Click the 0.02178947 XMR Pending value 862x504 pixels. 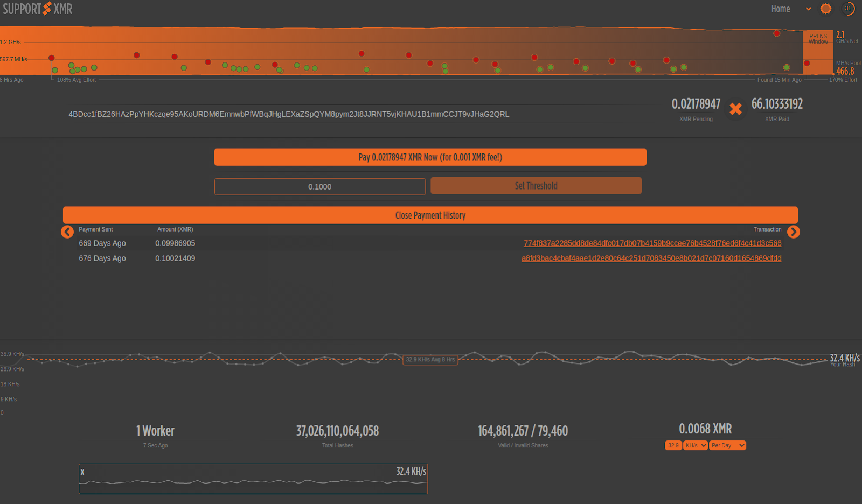tap(696, 103)
